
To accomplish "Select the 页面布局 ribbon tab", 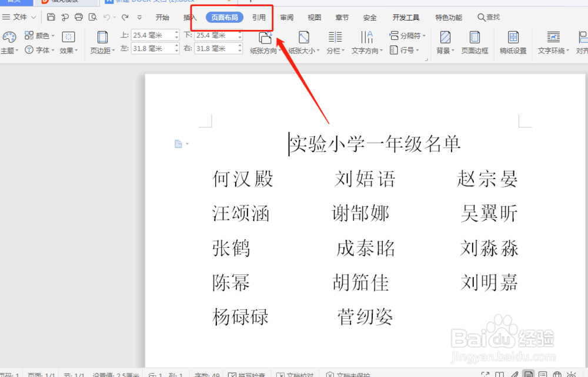I will coord(225,18).
